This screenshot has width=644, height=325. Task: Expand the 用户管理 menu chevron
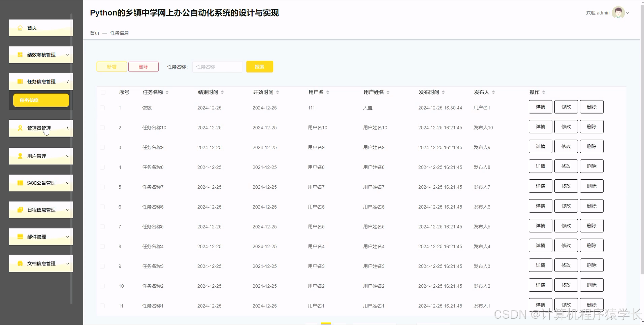click(x=67, y=156)
